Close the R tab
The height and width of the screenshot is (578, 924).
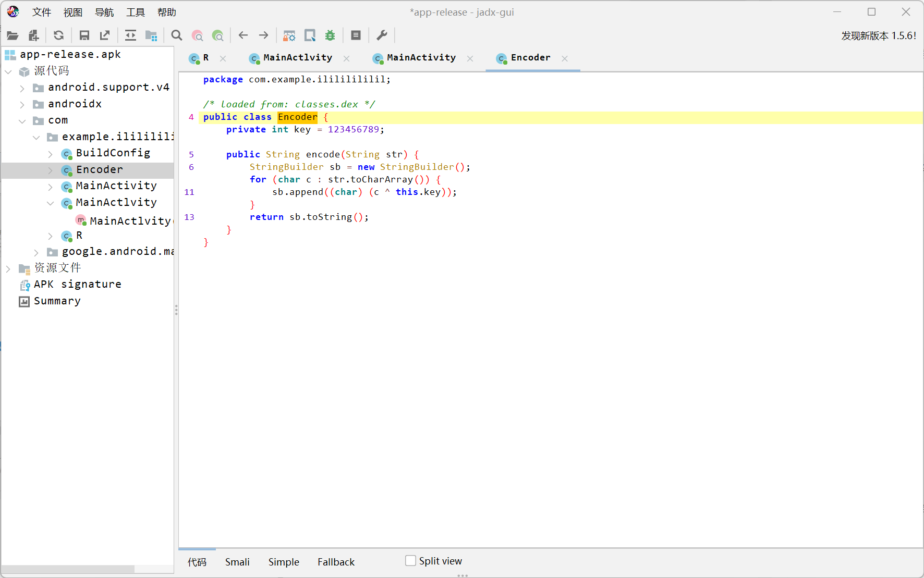(223, 58)
